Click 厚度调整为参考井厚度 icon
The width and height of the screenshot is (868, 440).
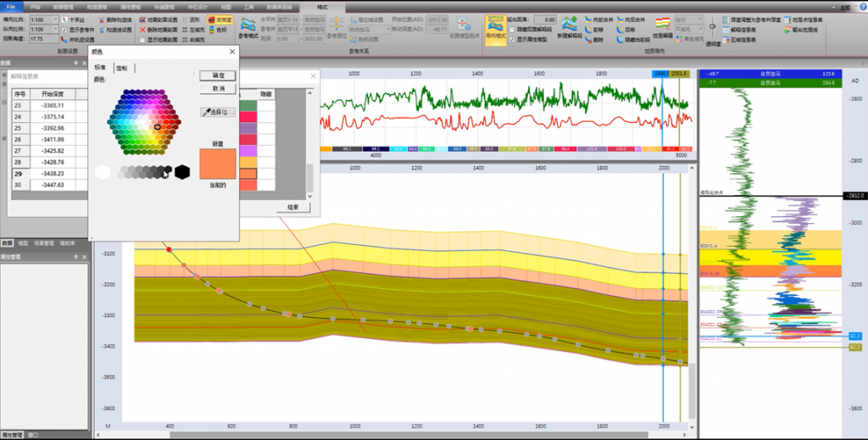coord(725,20)
